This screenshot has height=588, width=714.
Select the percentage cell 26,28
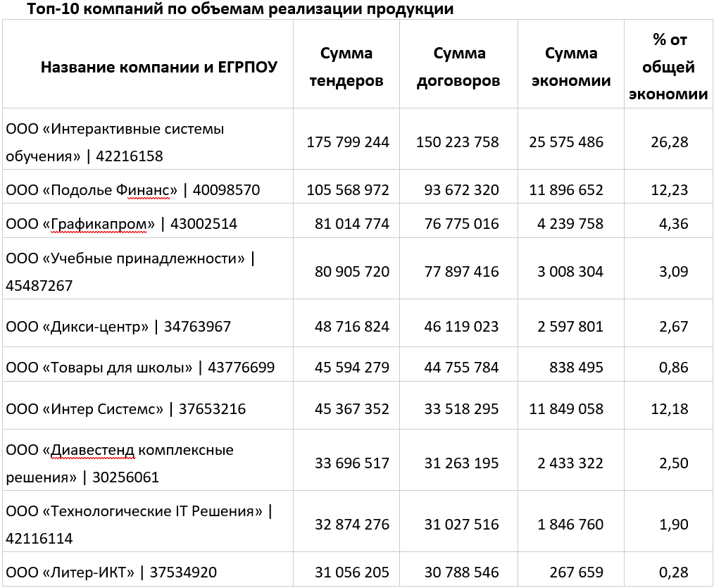point(670,142)
